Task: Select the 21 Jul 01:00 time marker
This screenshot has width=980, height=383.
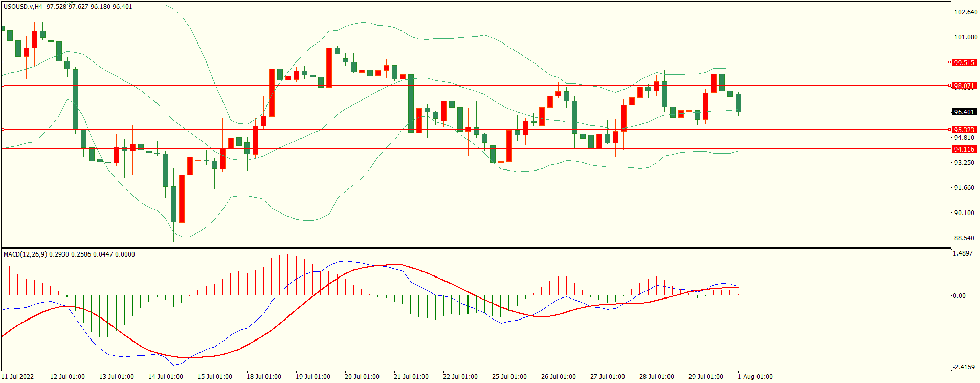Action: (411, 376)
